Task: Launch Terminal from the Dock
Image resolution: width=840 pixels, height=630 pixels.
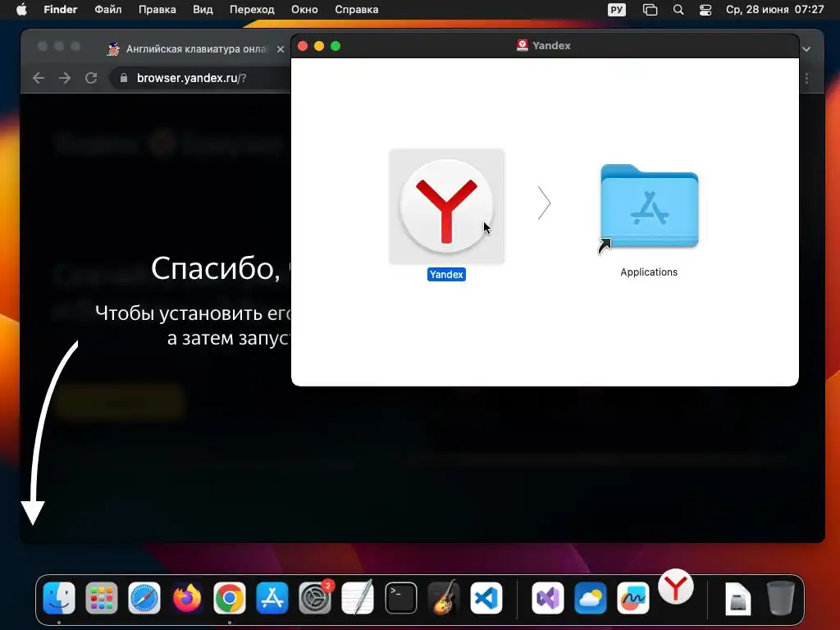Action: click(400, 597)
